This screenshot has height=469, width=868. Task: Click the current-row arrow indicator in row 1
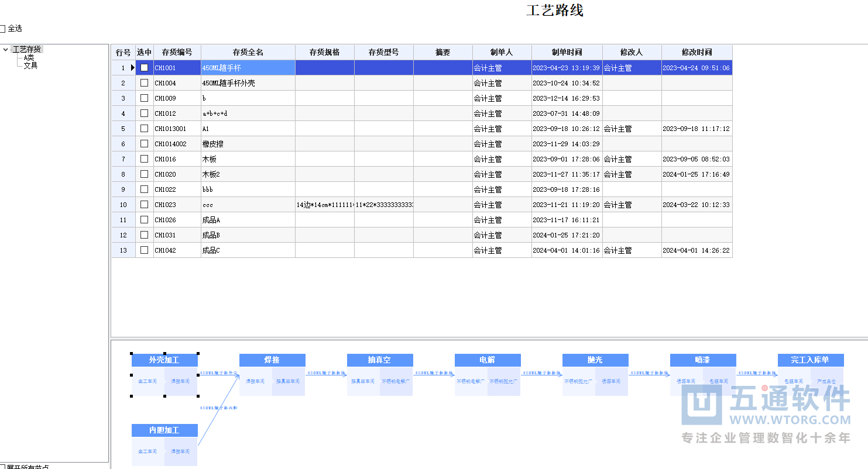click(132, 68)
